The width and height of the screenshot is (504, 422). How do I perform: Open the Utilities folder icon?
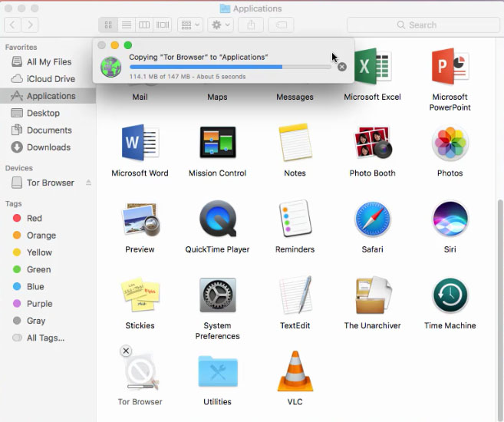point(218,371)
